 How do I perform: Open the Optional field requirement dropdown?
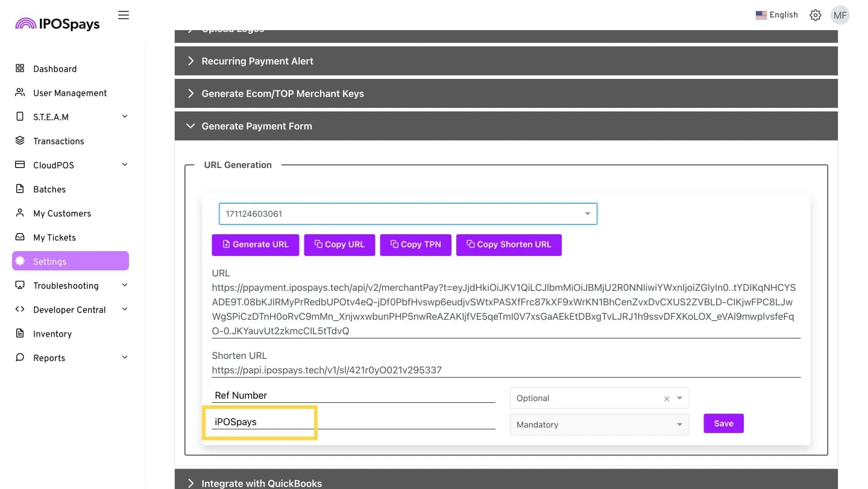(599, 398)
